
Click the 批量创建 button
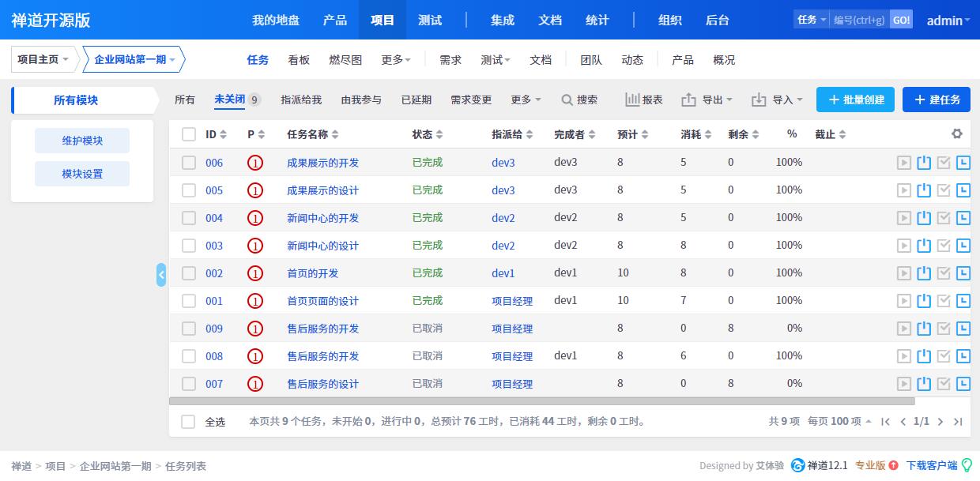coord(855,100)
